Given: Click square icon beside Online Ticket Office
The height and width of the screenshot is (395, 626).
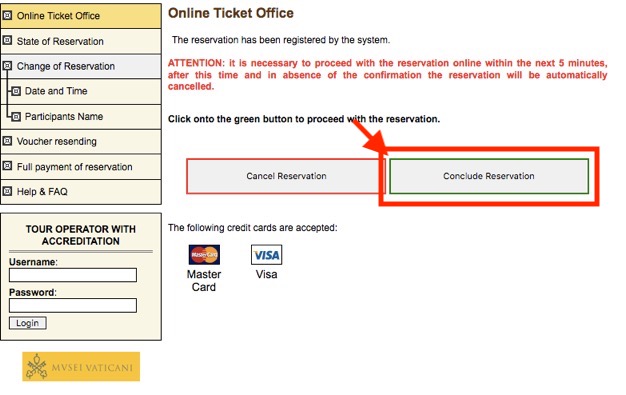Looking at the screenshot, I should click(x=7, y=16).
